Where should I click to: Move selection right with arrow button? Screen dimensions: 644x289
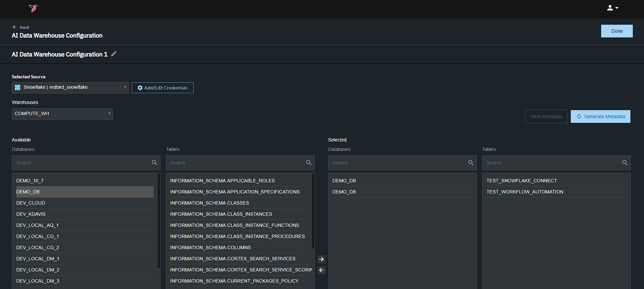321,259
